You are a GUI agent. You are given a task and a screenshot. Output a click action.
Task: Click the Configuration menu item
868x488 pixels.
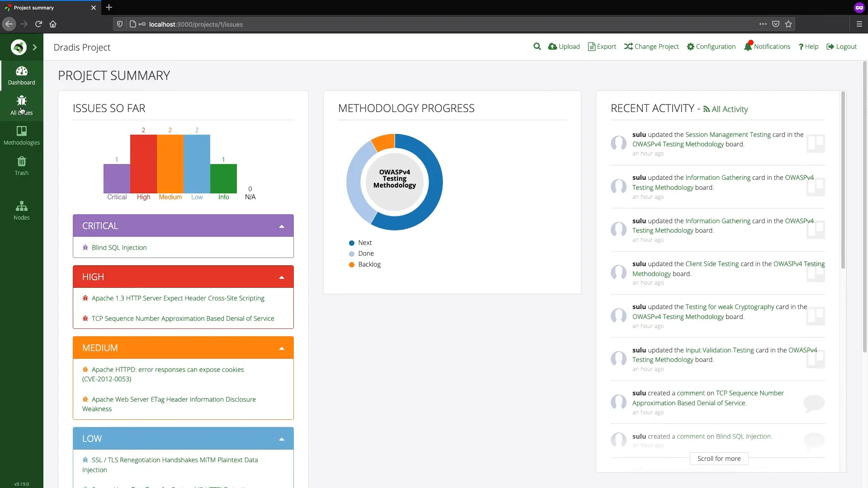(x=711, y=46)
